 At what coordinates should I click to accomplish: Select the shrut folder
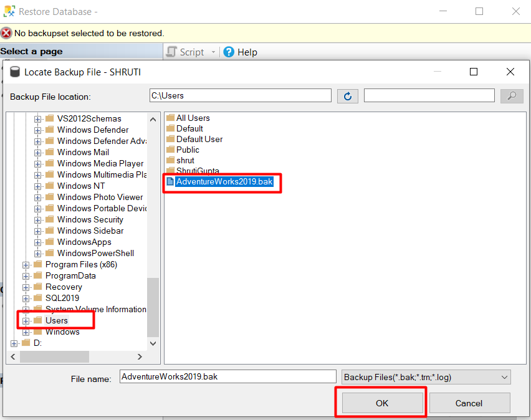click(185, 160)
